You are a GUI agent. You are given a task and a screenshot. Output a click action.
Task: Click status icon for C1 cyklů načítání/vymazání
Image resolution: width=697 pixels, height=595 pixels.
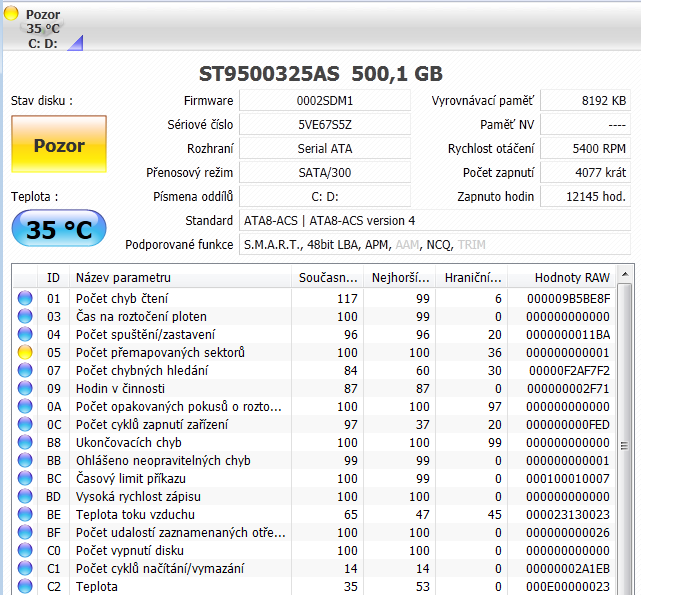[x=25, y=568]
